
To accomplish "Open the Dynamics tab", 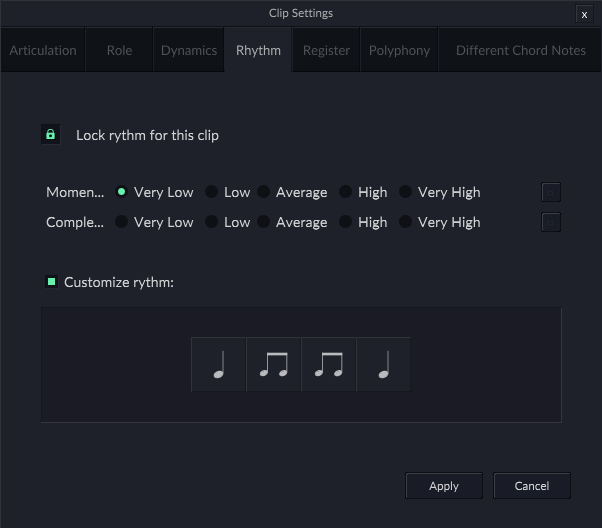I will tap(189, 50).
